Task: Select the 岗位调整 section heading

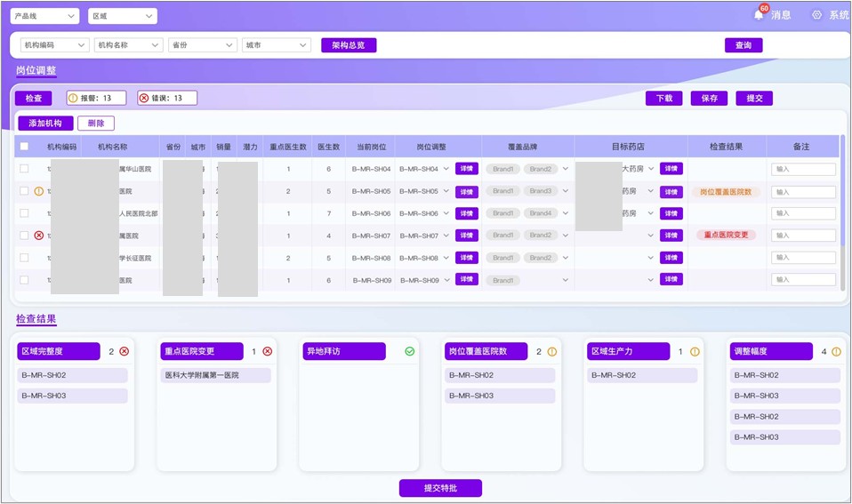Action: (x=36, y=70)
